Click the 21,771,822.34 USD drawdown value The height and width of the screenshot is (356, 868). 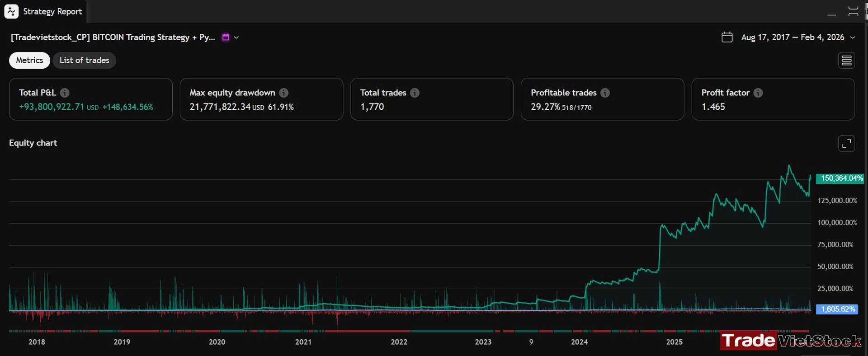[227, 107]
